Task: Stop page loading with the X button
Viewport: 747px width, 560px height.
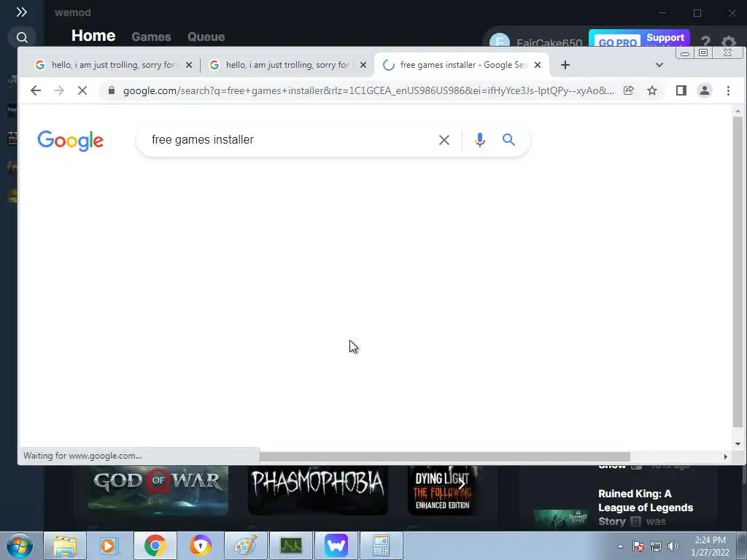Action: pyautogui.click(x=82, y=90)
